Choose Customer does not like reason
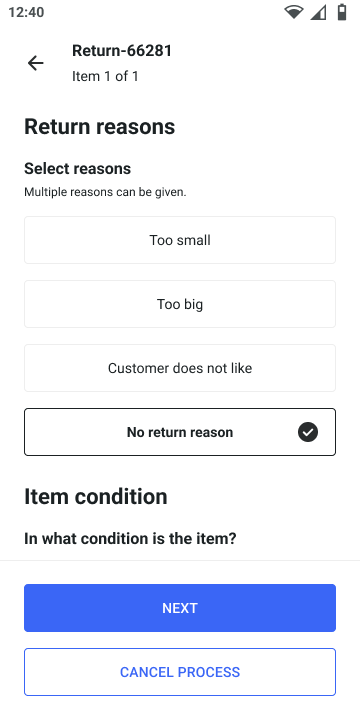Screen dimensions: 360x720 180,368
